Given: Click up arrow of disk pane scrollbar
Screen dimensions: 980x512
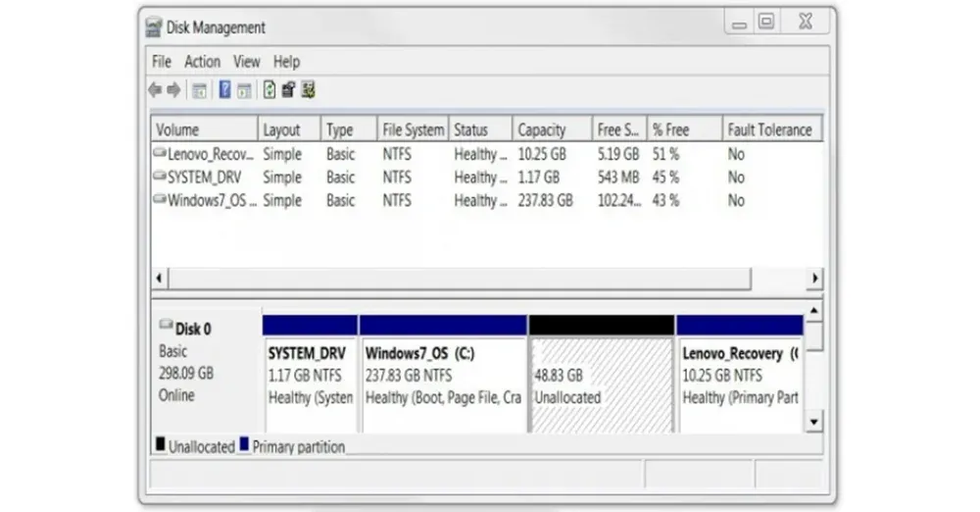Looking at the screenshot, I should [x=813, y=311].
